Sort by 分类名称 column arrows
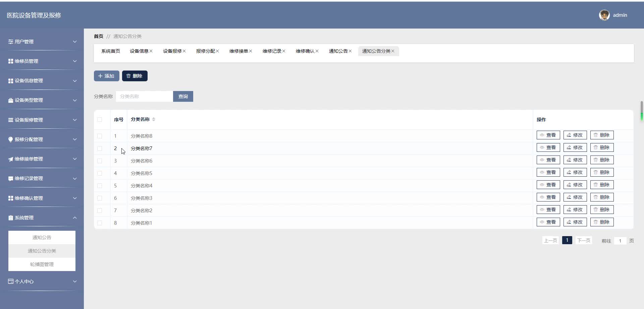Screen dimensions: 644x309 [154, 119]
